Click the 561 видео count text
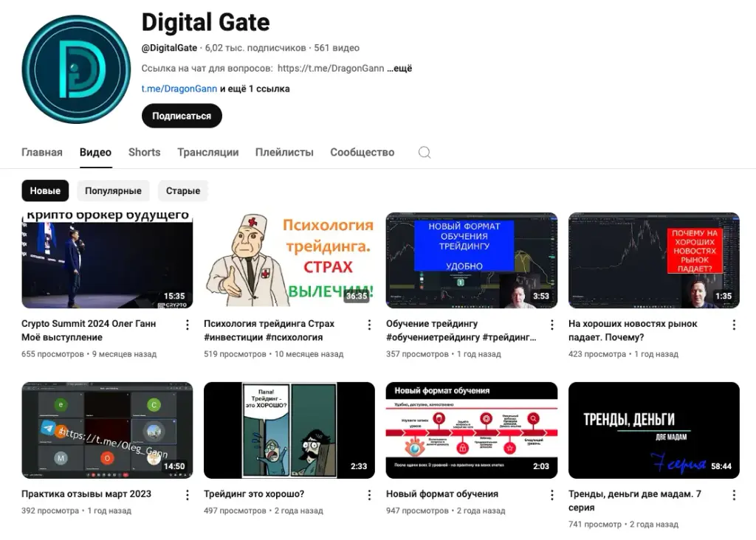 pyautogui.click(x=337, y=48)
